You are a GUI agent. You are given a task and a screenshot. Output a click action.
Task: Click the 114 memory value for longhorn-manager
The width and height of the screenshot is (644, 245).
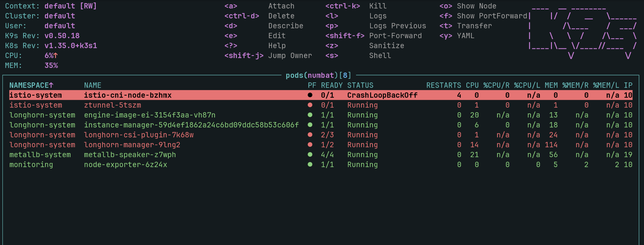[x=551, y=144]
